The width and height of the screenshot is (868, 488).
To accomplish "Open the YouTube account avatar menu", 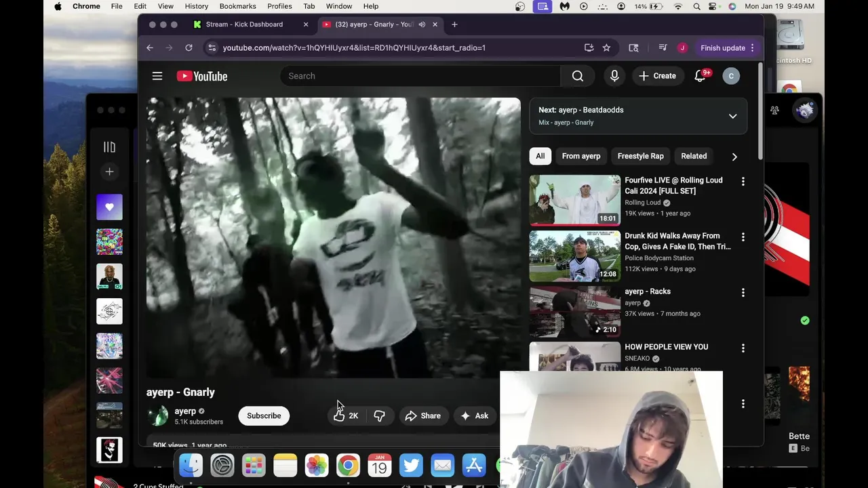I will tap(731, 76).
